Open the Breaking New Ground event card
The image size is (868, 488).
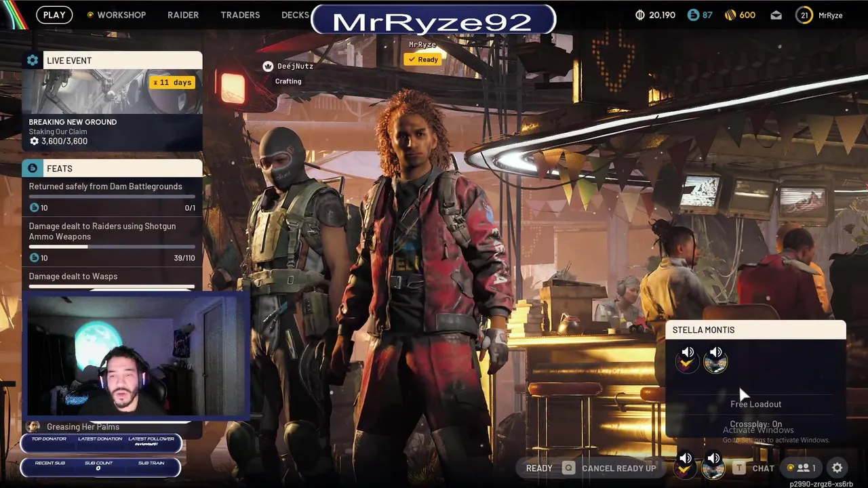click(x=112, y=110)
